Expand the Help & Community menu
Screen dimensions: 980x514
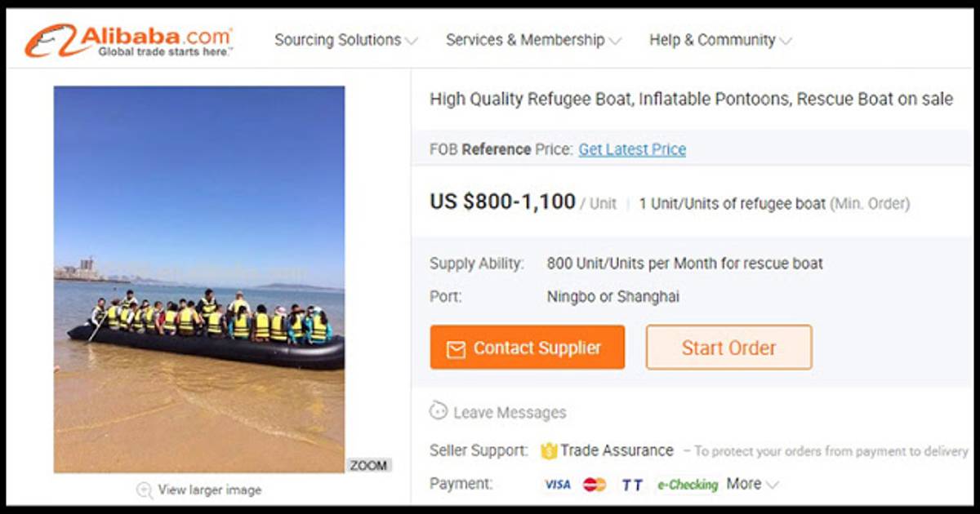click(x=719, y=40)
